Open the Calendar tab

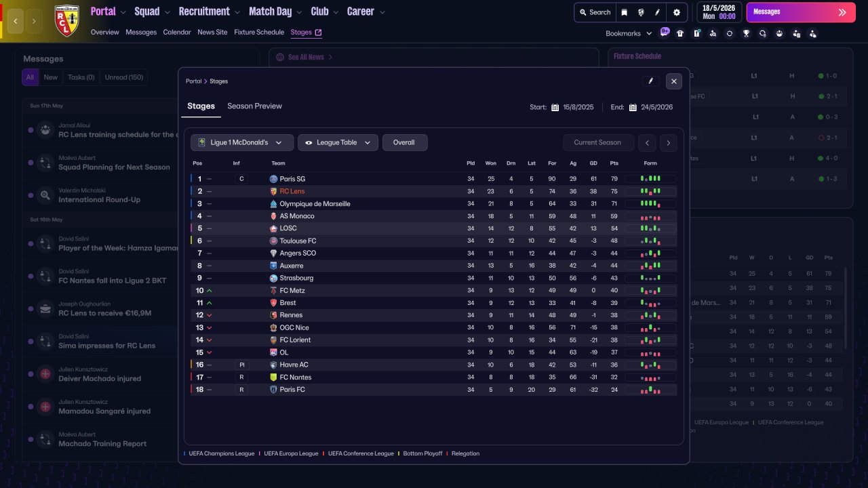click(177, 32)
